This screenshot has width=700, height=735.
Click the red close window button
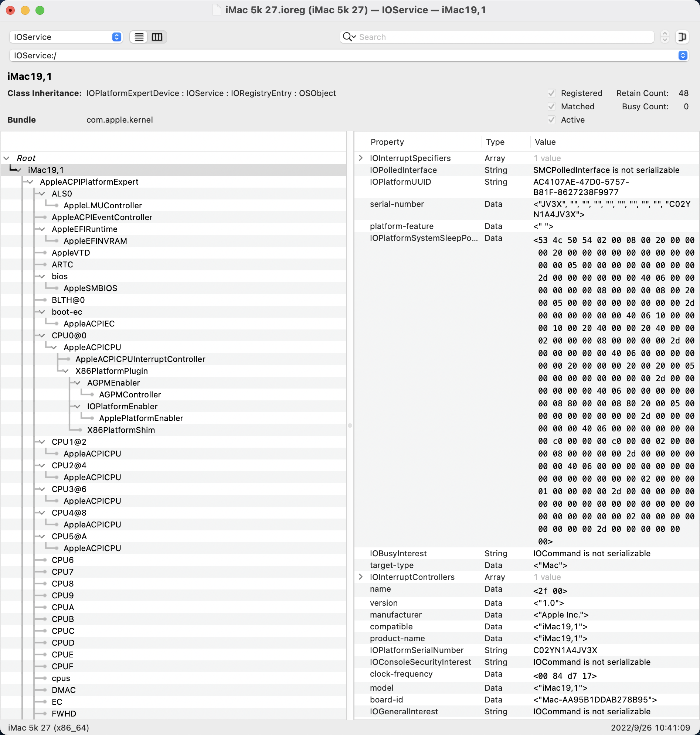coord(10,10)
